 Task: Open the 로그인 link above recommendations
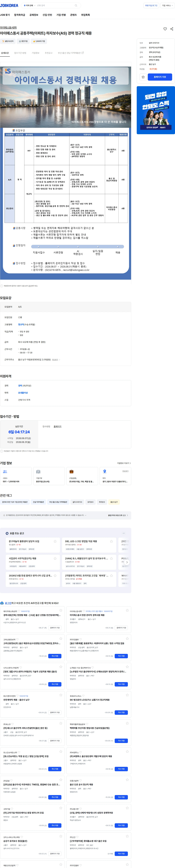[8, 603]
